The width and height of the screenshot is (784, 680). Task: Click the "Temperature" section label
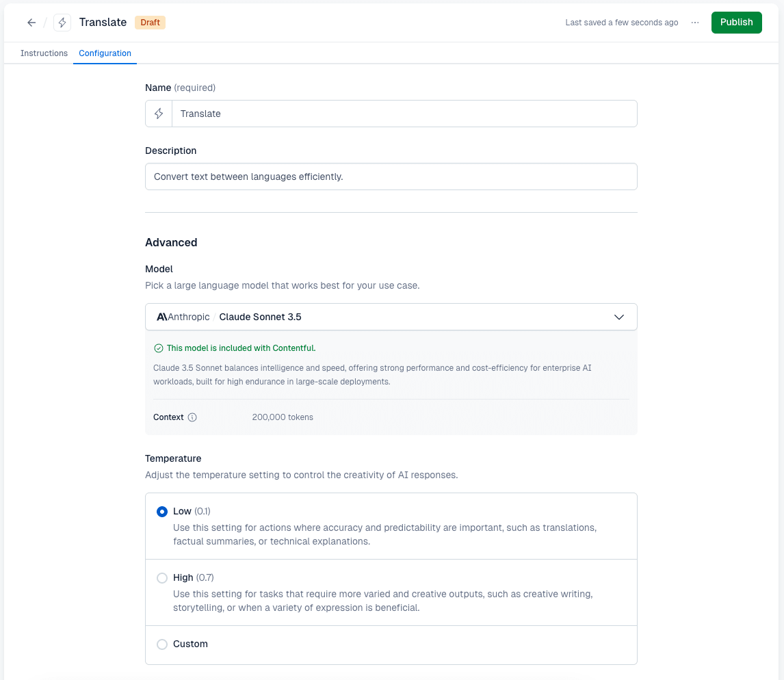[173, 458]
